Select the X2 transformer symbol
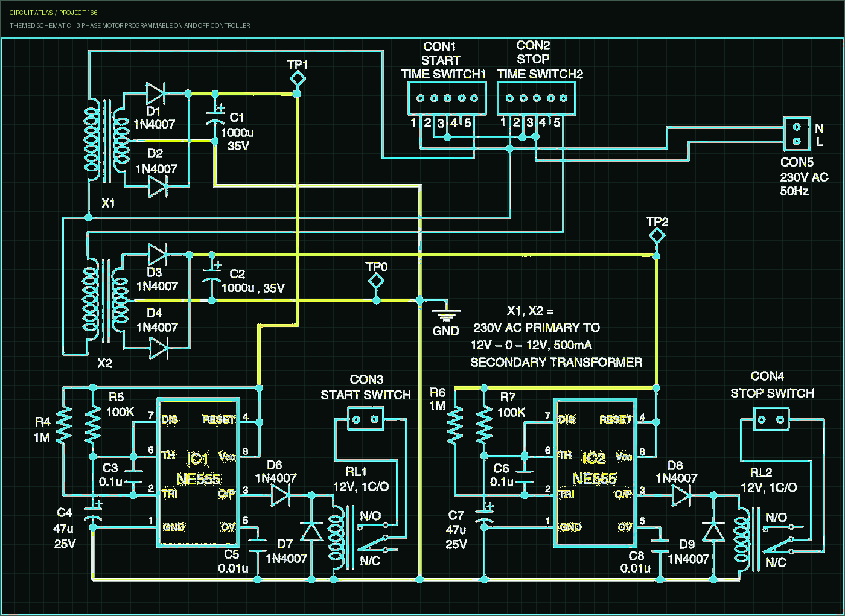 106,302
